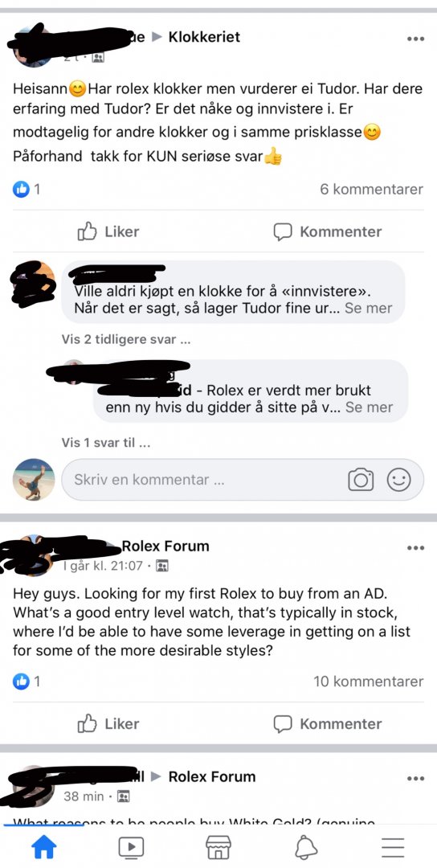Like the first Rolex Forum post
The width and height of the screenshot is (437, 868).
pos(108,723)
